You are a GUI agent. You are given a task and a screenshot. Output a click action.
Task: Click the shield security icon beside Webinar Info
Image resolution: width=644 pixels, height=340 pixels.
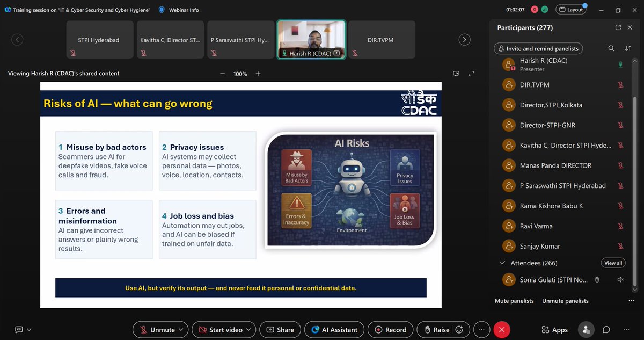pyautogui.click(x=162, y=10)
